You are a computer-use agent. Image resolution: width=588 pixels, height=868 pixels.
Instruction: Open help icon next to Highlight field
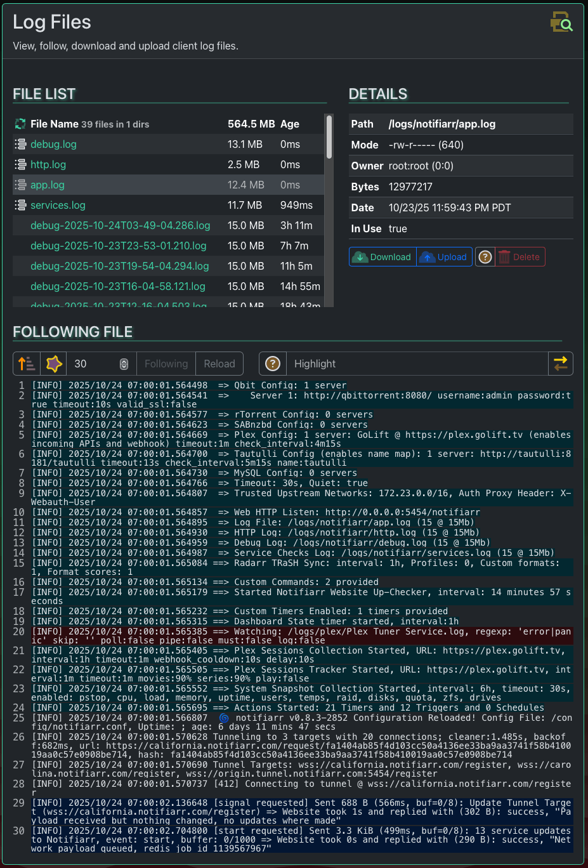(x=273, y=364)
